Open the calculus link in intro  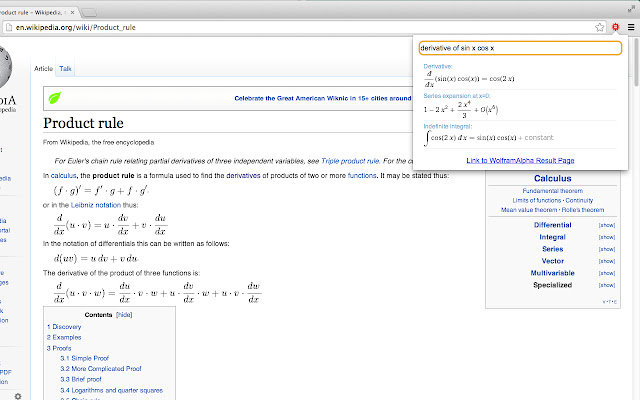[x=63, y=176]
